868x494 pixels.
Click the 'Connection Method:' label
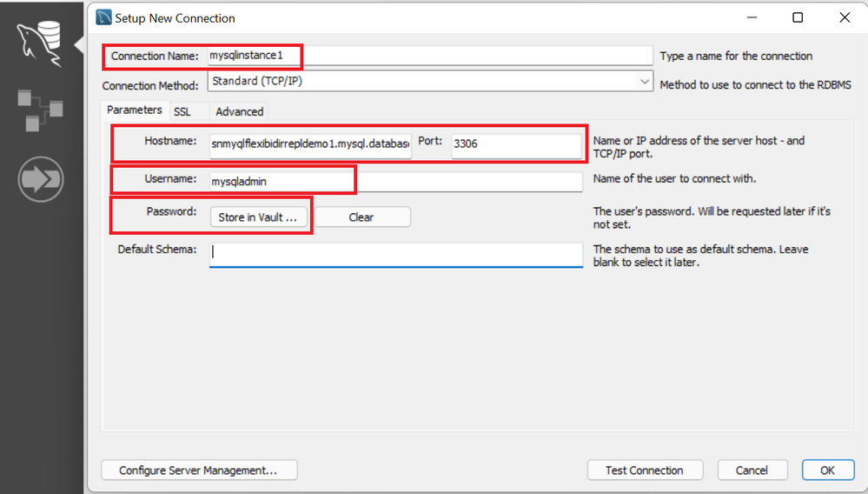click(150, 86)
